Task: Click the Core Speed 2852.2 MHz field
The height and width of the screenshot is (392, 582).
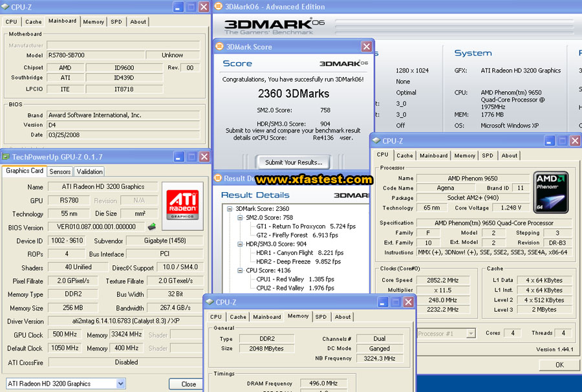Action: pyautogui.click(x=443, y=280)
